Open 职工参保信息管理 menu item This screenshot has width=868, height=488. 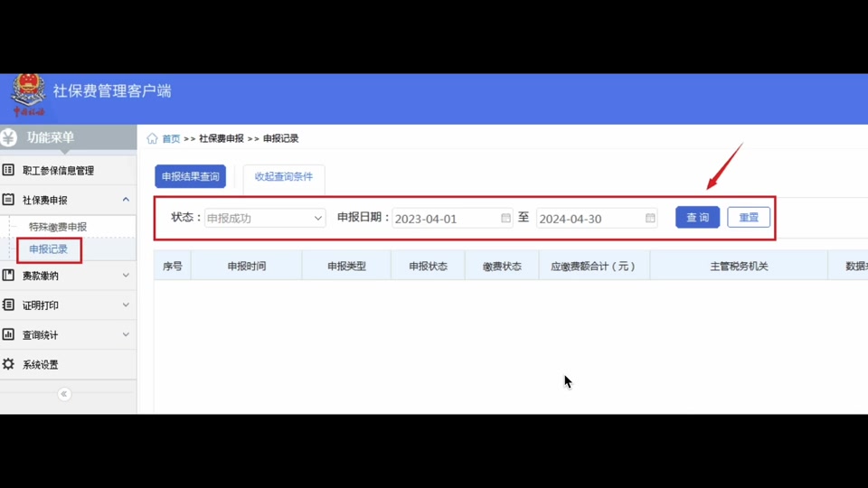click(68, 171)
